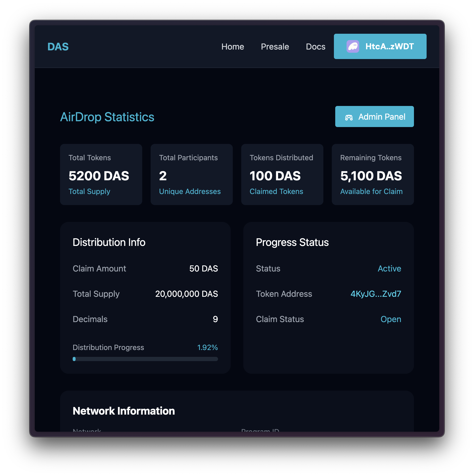The height and width of the screenshot is (476, 474).
Task: Open the Docs menu item
Action: tap(315, 47)
